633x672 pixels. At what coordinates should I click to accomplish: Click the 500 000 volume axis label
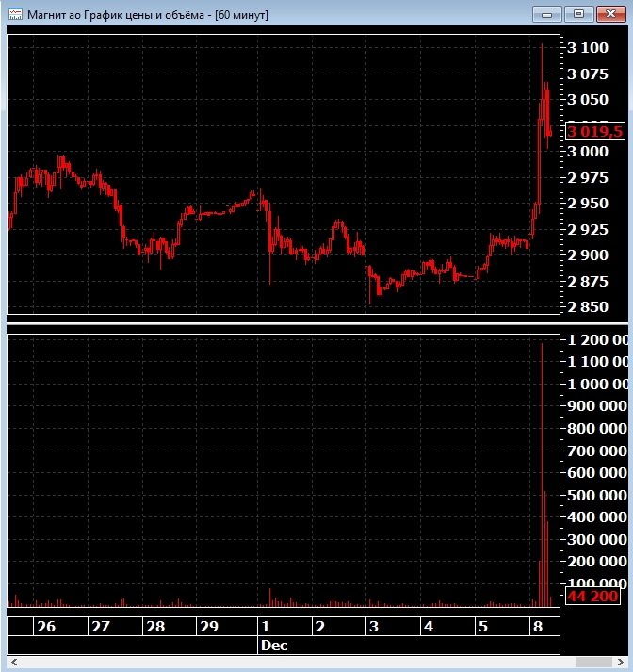(598, 496)
